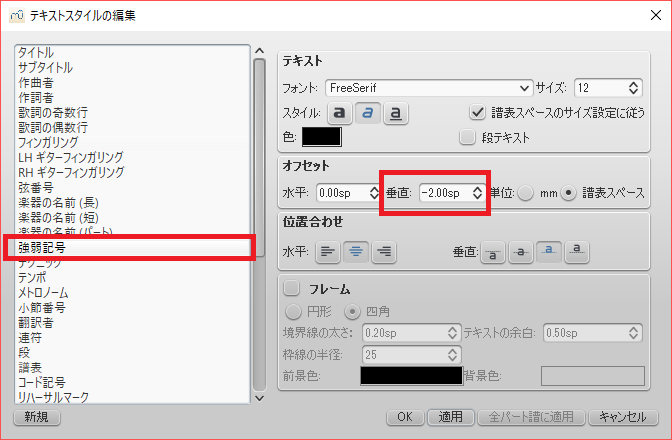Select メトロノーム text style
672x440 pixels.
(x=132, y=293)
